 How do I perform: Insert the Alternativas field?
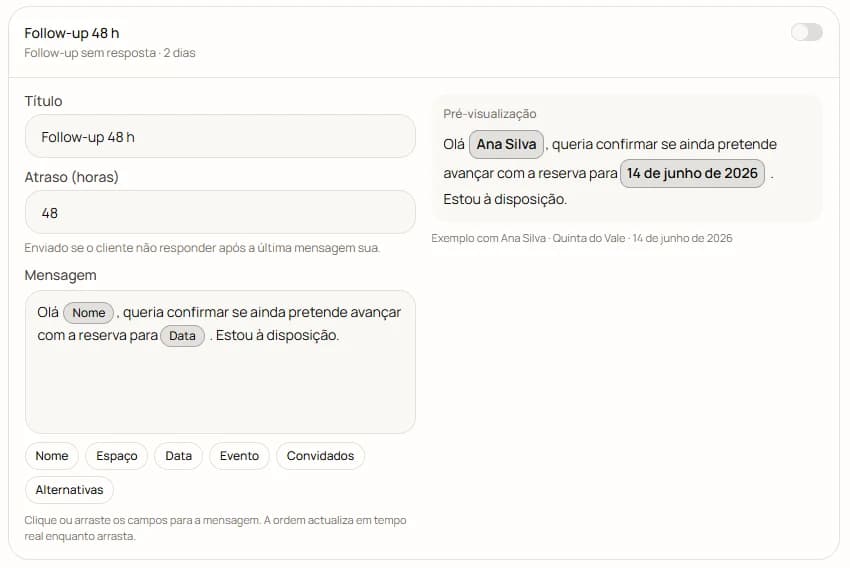(x=69, y=490)
